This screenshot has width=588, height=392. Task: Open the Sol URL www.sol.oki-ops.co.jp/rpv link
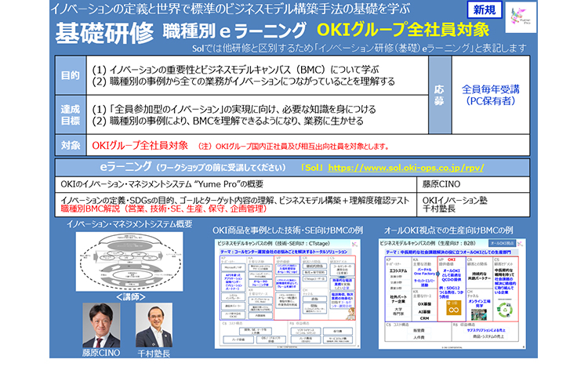(x=406, y=168)
